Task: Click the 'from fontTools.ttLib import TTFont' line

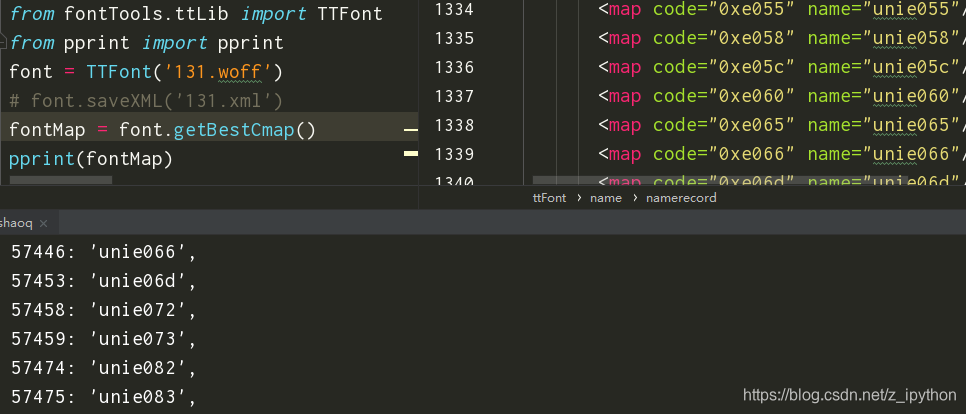Action: 196,14
